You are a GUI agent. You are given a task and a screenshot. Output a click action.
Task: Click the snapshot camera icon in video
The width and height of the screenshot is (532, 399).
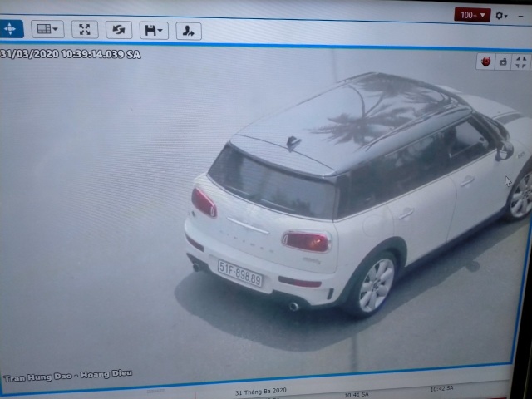click(x=503, y=62)
